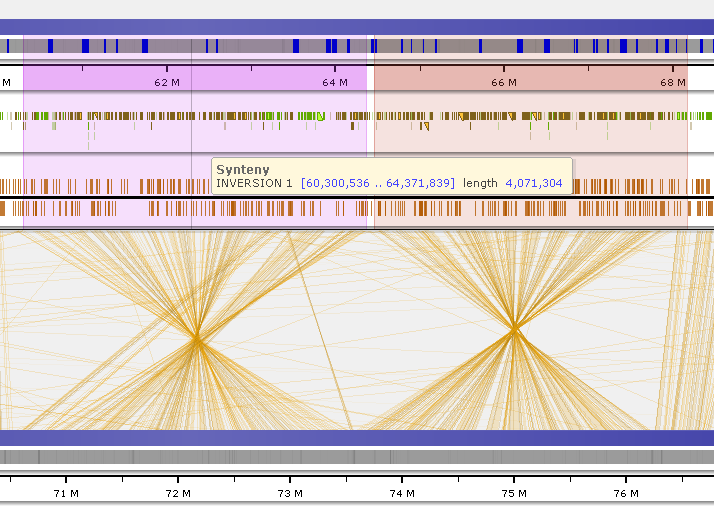Click the upper blue chromosome header bar
714x517 pixels.
tap(357, 27)
